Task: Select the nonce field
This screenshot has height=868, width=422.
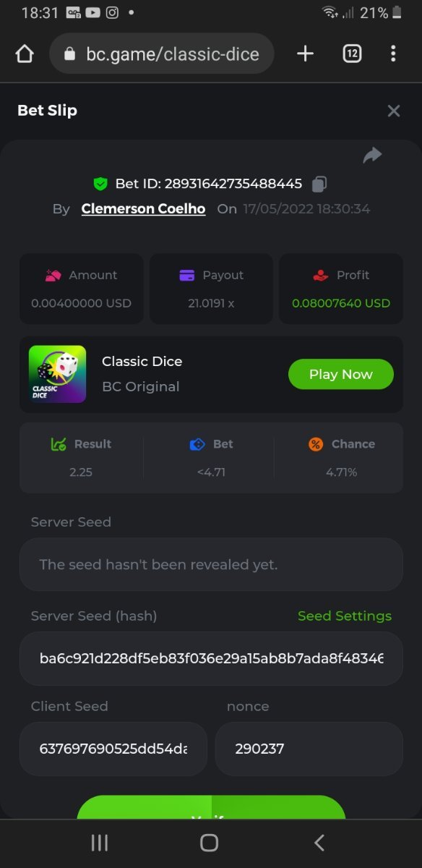Action: [x=309, y=749]
